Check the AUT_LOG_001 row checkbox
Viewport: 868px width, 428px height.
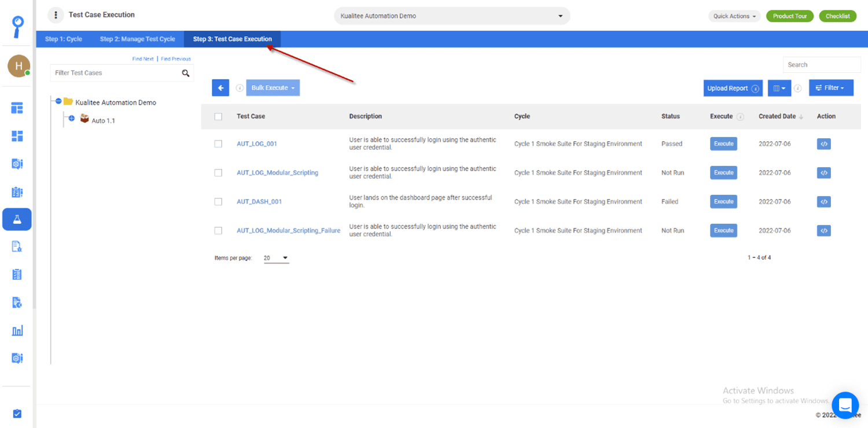tap(218, 144)
